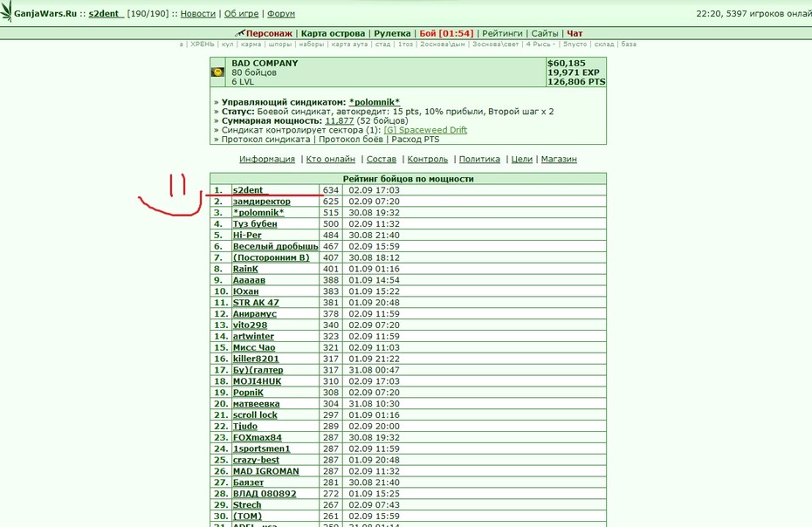The image size is (812, 527).
Task: Go to Рулетка
Action: 392,34
